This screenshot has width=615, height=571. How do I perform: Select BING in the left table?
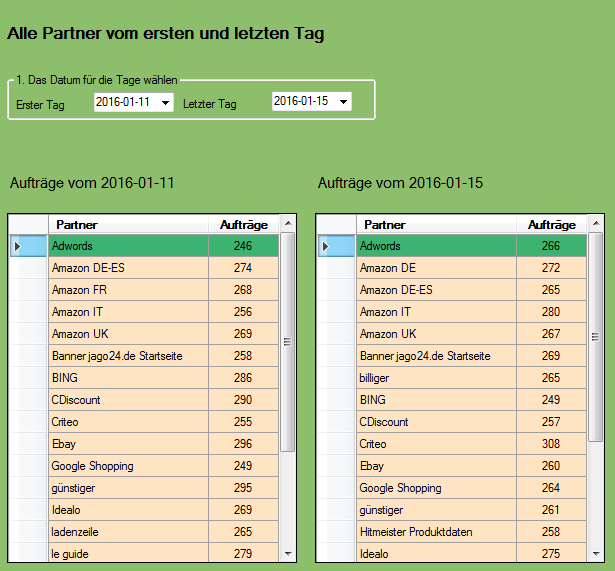[x=128, y=378]
